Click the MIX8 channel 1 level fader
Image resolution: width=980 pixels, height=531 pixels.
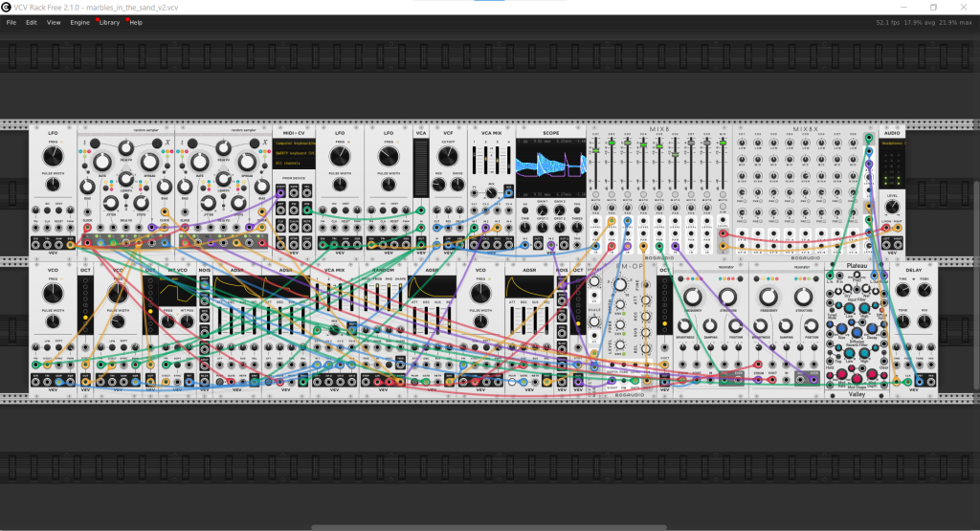point(595,150)
